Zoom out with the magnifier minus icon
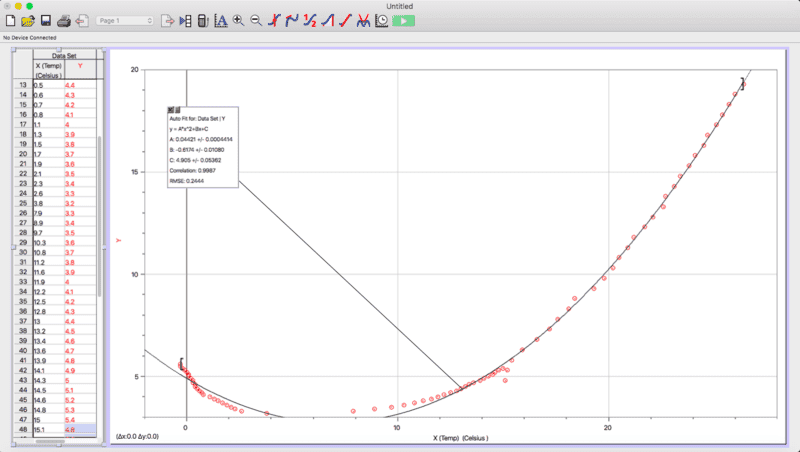 tap(256, 20)
